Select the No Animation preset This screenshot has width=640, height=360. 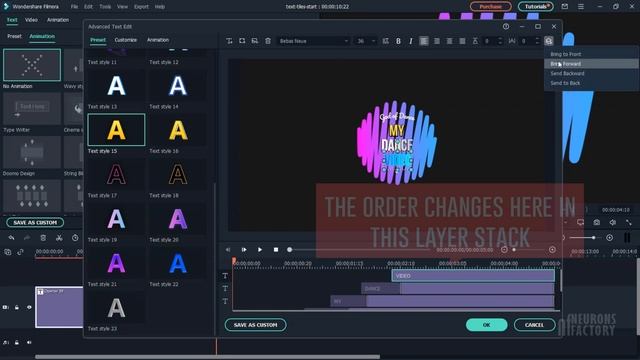pos(32,65)
